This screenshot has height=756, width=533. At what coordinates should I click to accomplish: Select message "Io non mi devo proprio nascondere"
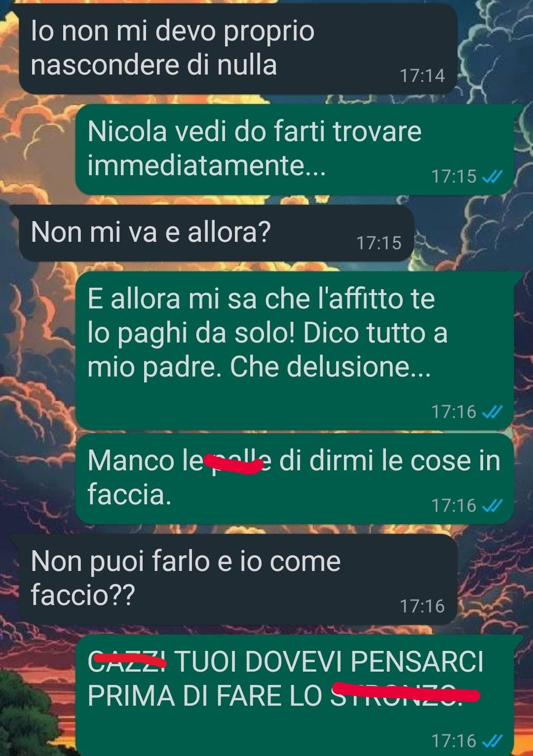pyautogui.click(x=238, y=48)
